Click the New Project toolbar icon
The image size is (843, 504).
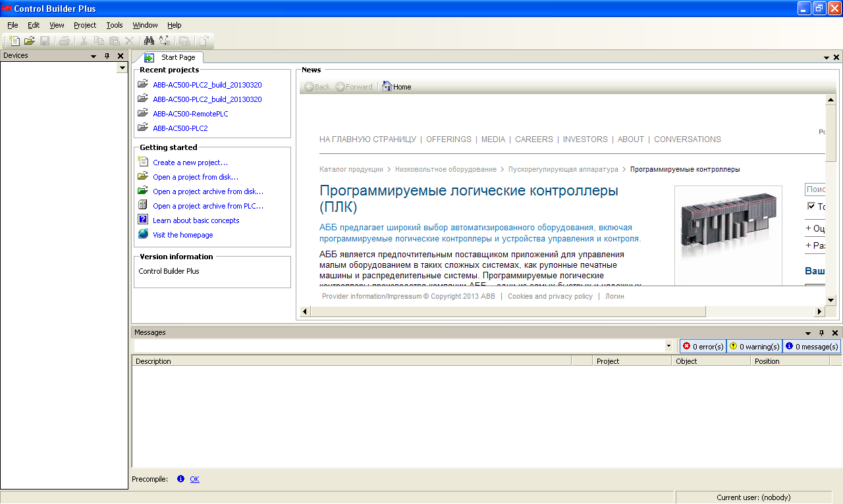point(14,41)
